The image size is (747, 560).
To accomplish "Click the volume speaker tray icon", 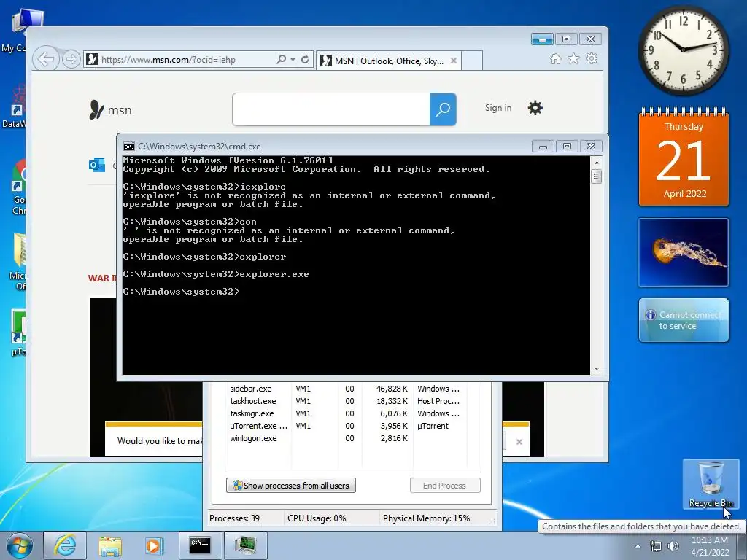I will click(673, 546).
